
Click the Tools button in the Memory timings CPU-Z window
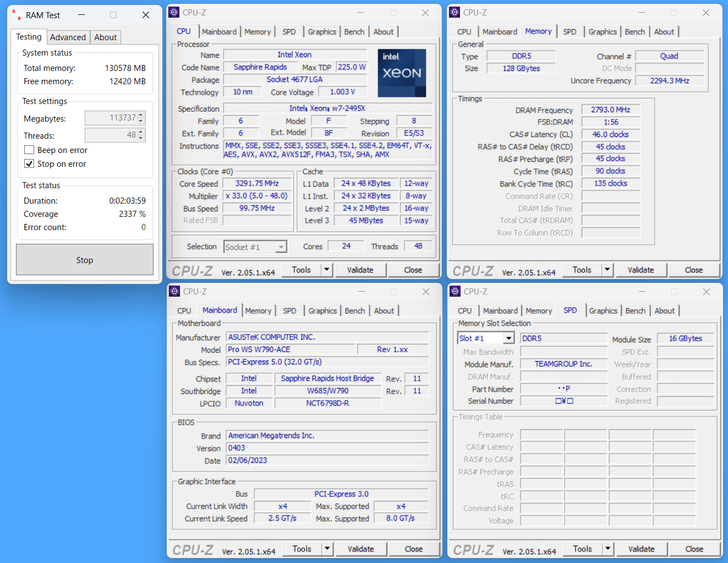[x=582, y=270]
